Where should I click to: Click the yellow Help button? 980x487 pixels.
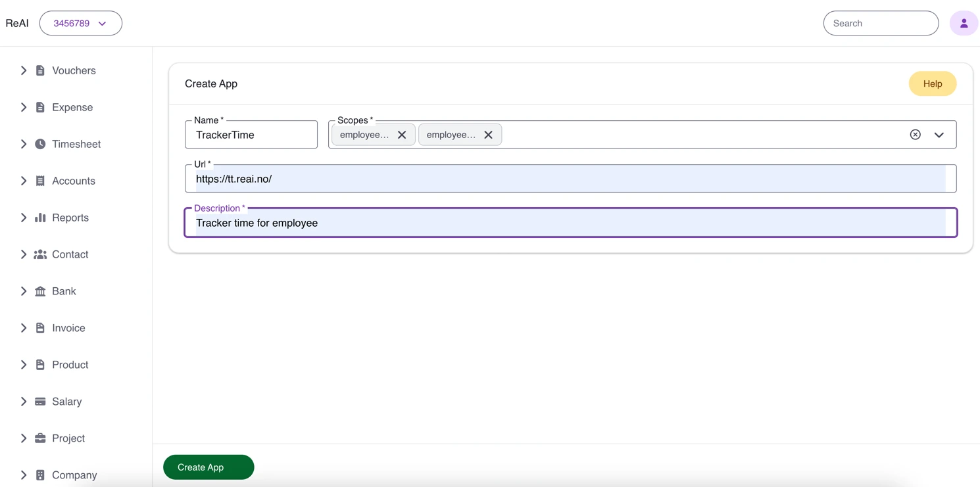pyautogui.click(x=932, y=83)
